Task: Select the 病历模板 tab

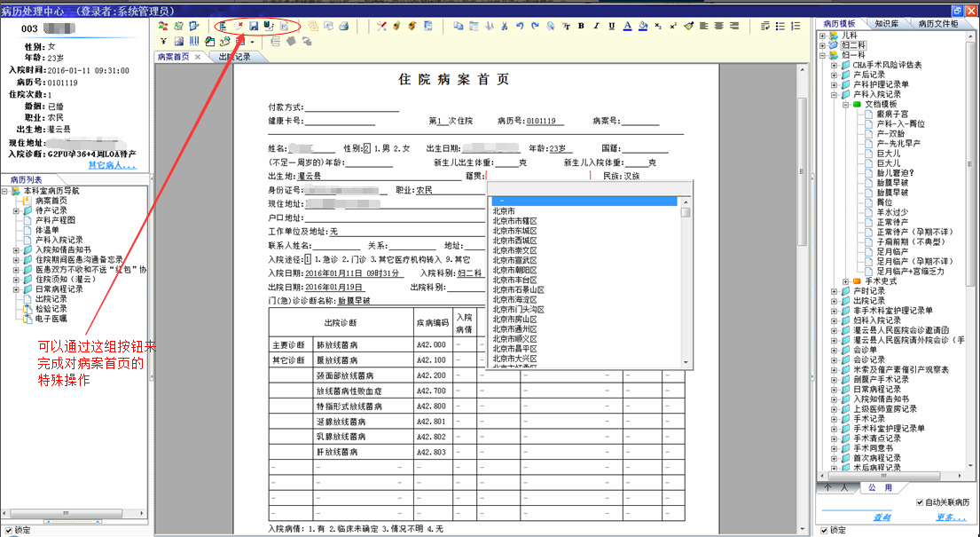Action: [x=839, y=24]
